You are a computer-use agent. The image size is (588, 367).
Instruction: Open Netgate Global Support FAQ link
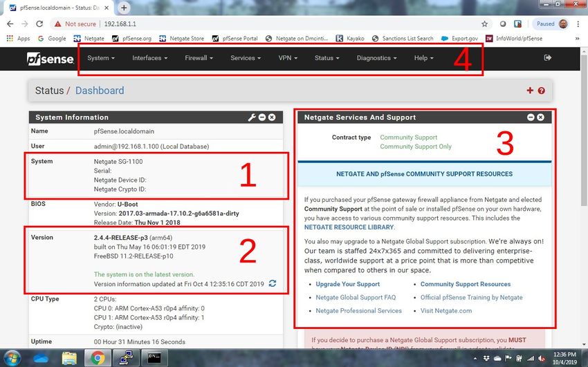pyautogui.click(x=356, y=297)
